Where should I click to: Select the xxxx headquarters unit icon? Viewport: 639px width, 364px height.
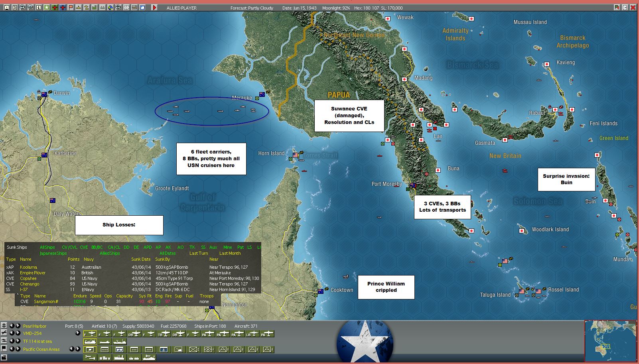tap(105, 350)
